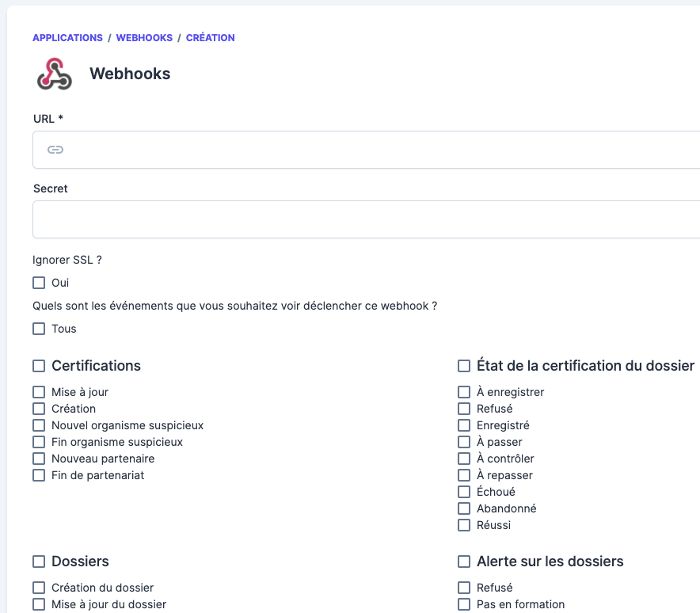Open the APPLICATIONS breadcrumb link
The height and width of the screenshot is (613, 700).
tap(67, 38)
